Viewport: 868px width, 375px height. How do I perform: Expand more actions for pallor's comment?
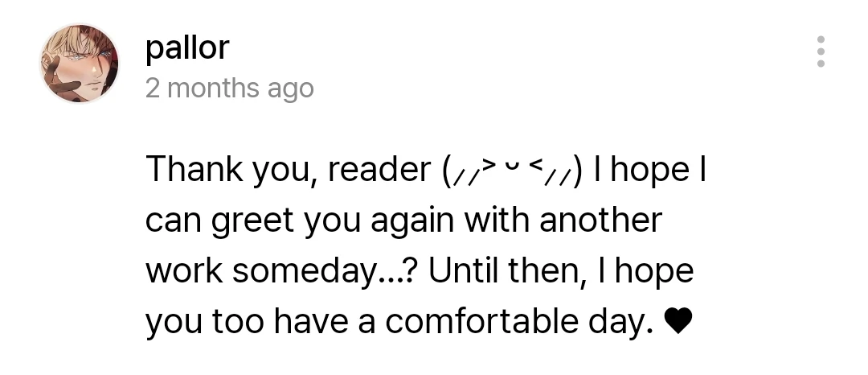pos(821,52)
